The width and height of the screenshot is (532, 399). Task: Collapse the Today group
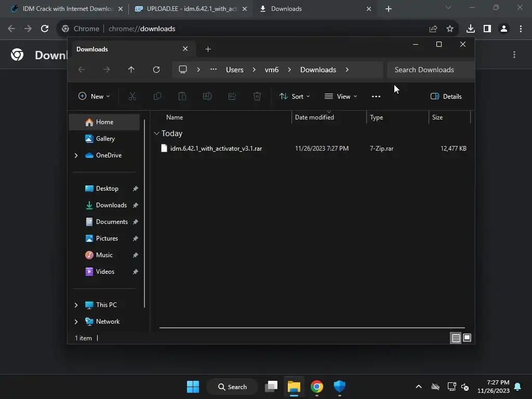click(156, 134)
